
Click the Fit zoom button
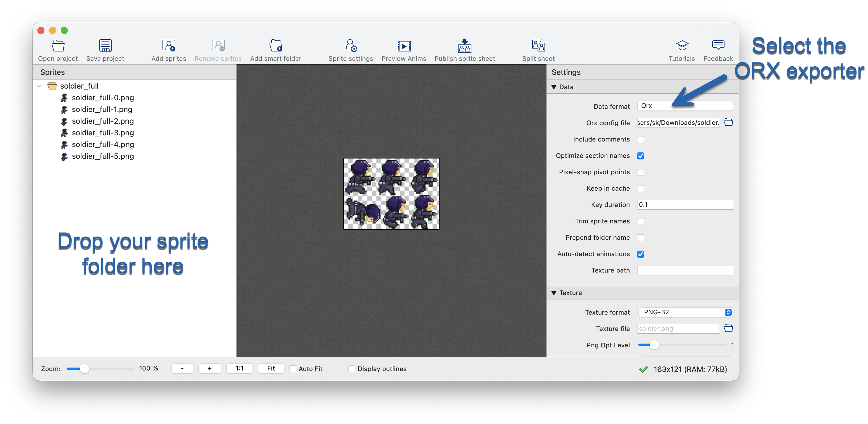271,368
